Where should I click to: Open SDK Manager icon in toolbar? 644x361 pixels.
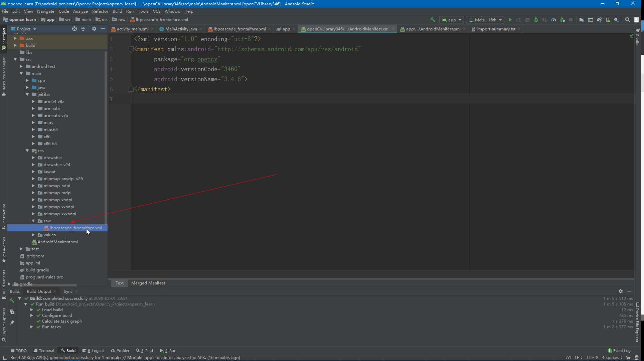point(617,20)
